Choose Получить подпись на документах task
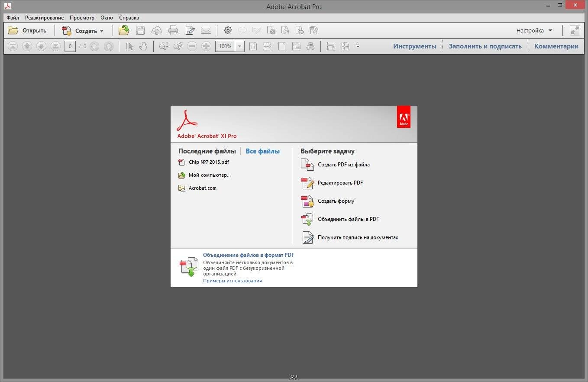The image size is (588, 382). pos(350,237)
